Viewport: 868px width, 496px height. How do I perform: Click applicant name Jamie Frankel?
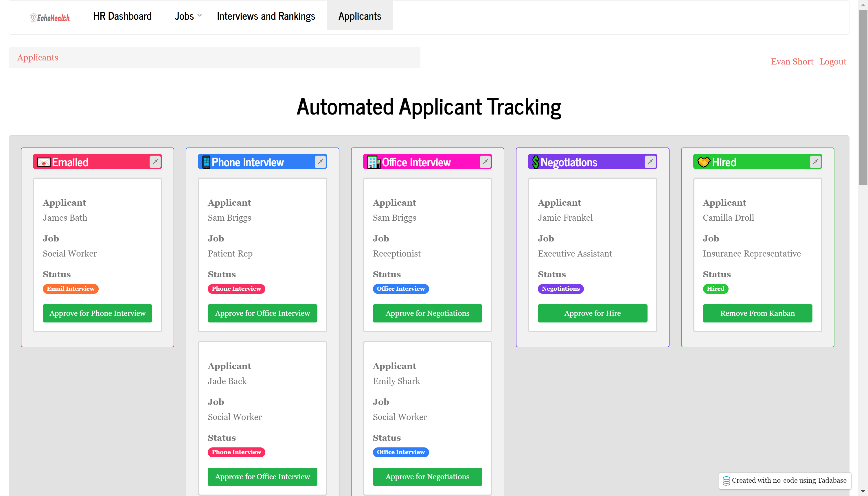(565, 218)
